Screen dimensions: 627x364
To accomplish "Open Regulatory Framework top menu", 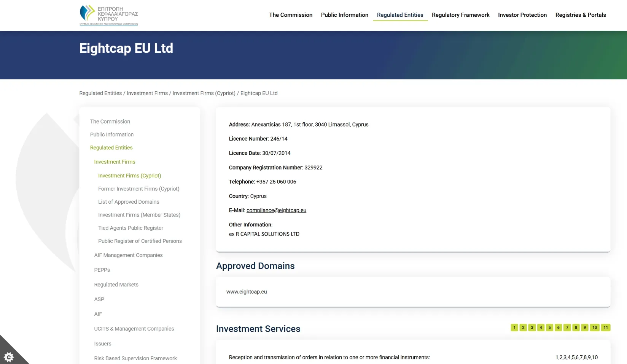I will (x=460, y=15).
